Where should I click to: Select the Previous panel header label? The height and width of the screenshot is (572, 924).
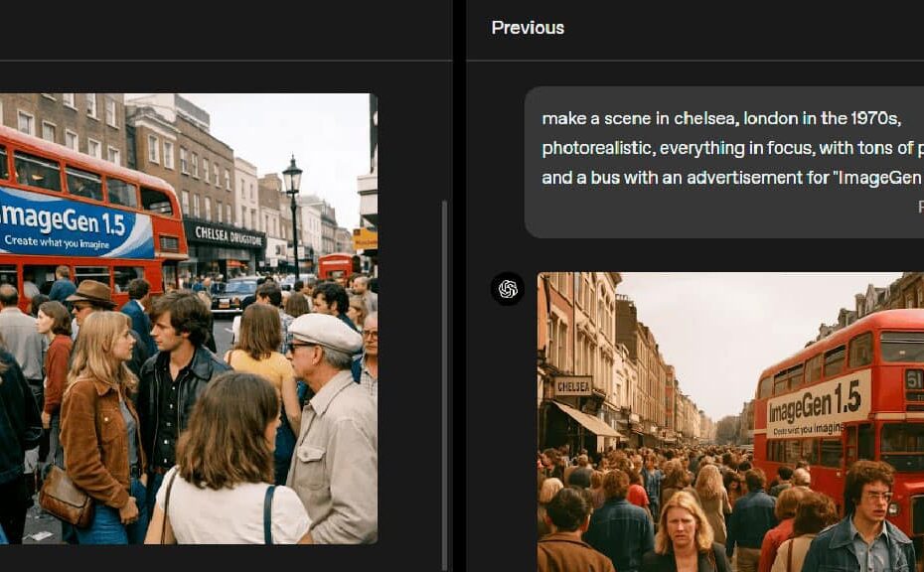coord(528,28)
